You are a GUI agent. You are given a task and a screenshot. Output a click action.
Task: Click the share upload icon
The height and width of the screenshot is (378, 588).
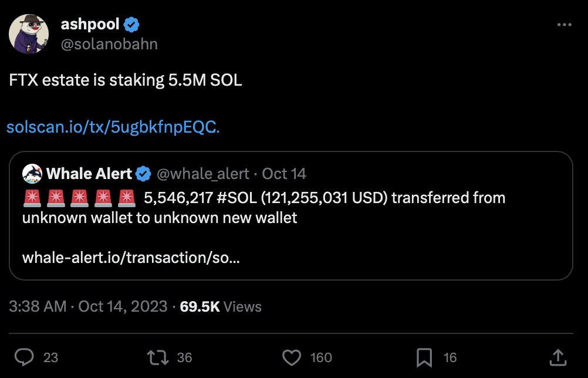558,357
